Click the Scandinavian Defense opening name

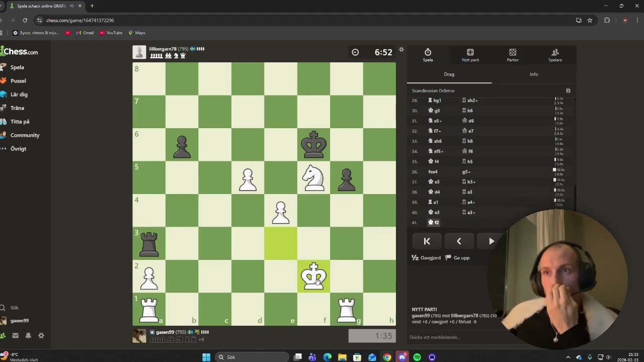[433, 90]
